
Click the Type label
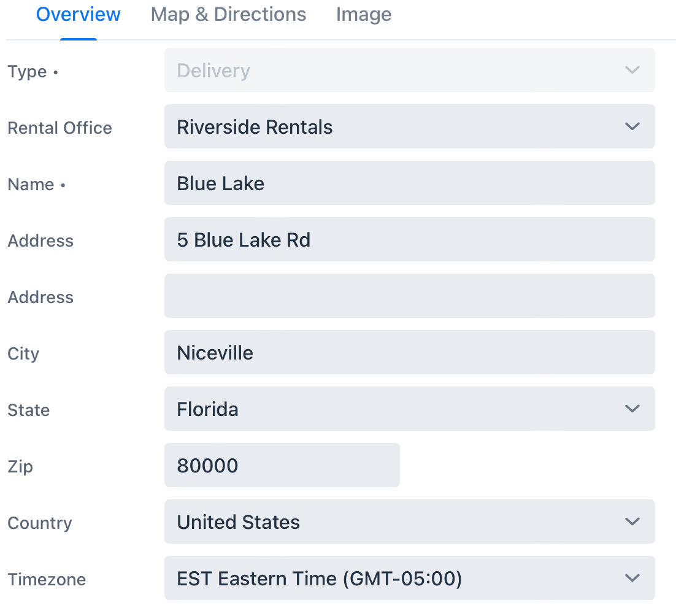(27, 72)
